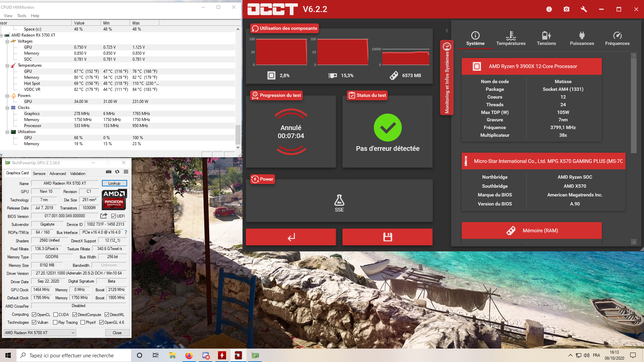
Task: Click the OCCT screenshot camera icon
Action: pos(567,9)
